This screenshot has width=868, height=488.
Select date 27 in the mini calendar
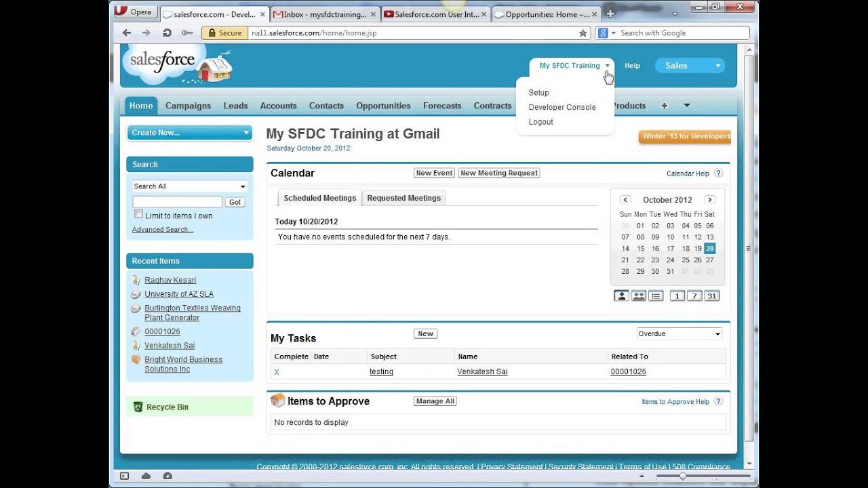(709, 260)
